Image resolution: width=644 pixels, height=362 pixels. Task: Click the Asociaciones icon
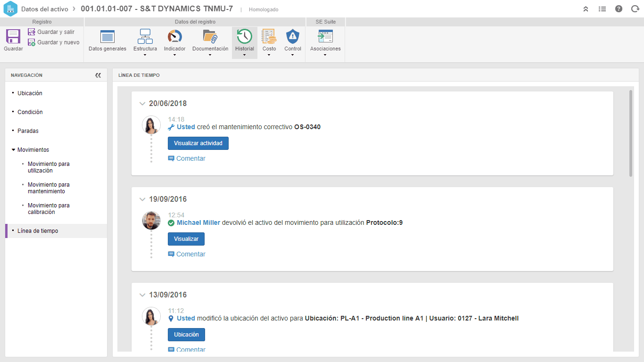(x=325, y=36)
